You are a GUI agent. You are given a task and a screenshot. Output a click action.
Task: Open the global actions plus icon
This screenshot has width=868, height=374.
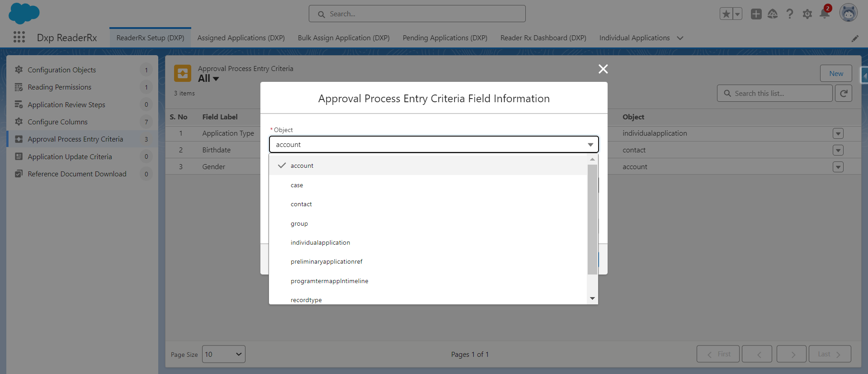[x=756, y=14]
